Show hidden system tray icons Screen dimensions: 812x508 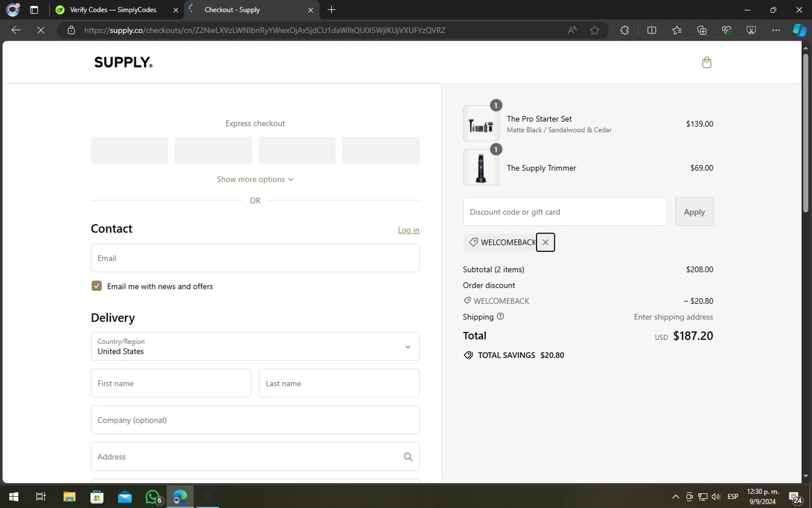pos(676,497)
